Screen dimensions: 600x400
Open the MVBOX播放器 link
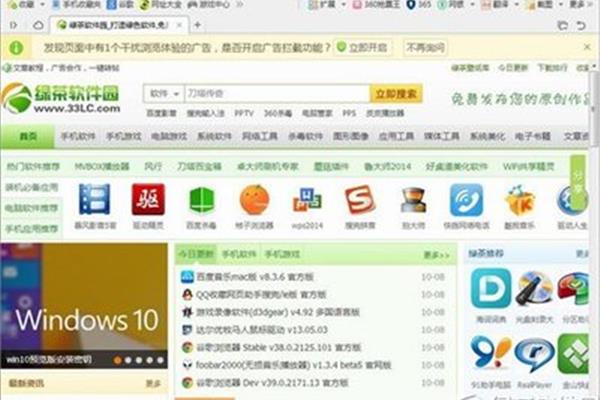click(102, 167)
